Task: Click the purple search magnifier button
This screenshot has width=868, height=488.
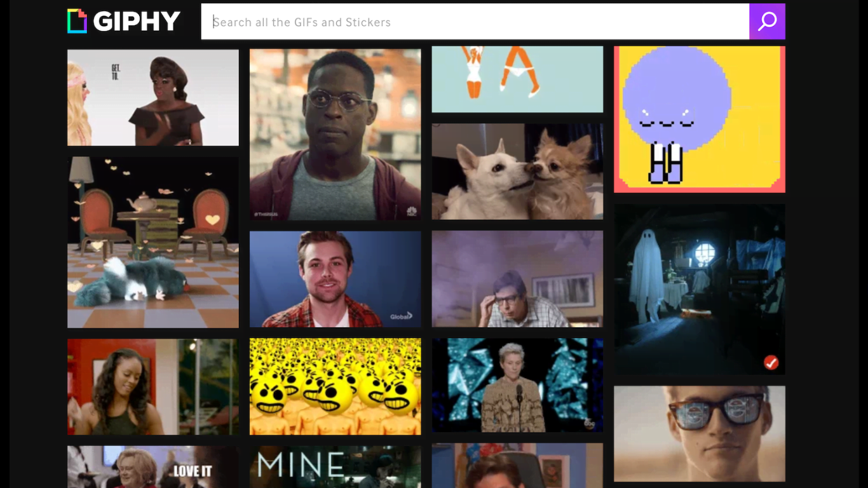Action: 767,22
